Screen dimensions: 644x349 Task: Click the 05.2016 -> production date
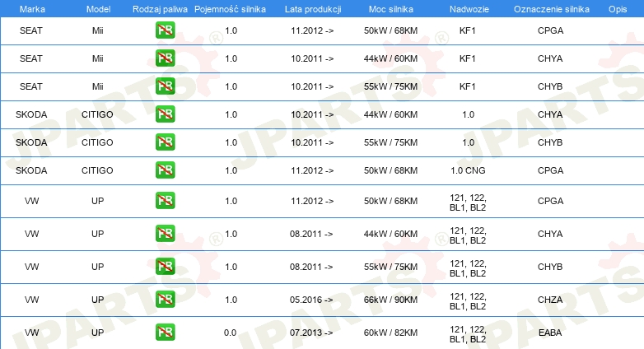point(311,300)
